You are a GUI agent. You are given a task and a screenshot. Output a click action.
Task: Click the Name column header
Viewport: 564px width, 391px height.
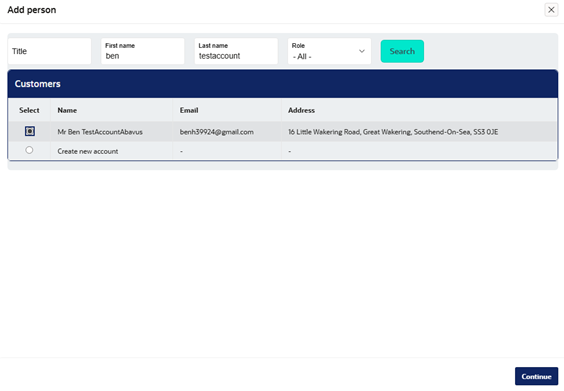pyautogui.click(x=67, y=110)
